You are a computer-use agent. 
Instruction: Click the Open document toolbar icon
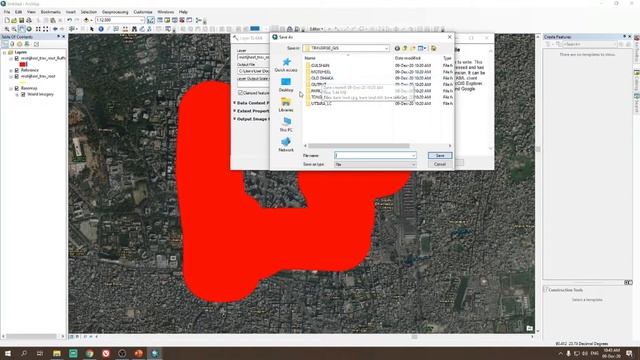tap(14, 20)
